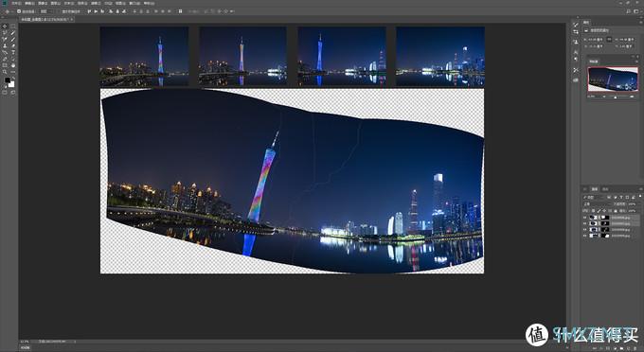Hide the second layer via its eye icon
644x352 pixels.
pyautogui.click(x=585, y=223)
